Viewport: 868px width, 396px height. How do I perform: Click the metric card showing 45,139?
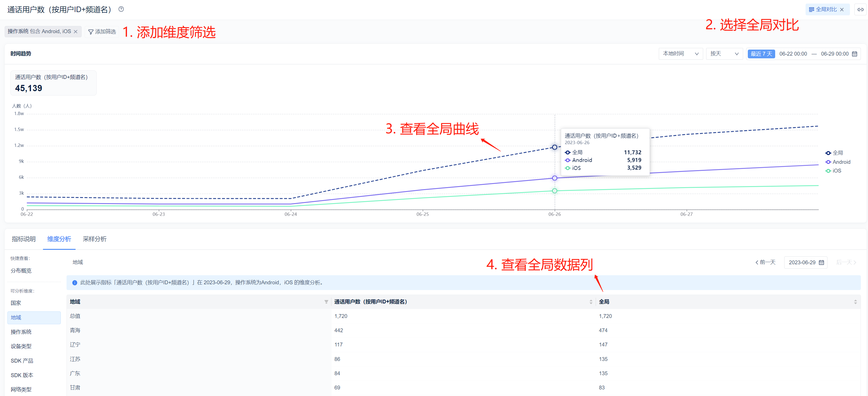[54, 83]
